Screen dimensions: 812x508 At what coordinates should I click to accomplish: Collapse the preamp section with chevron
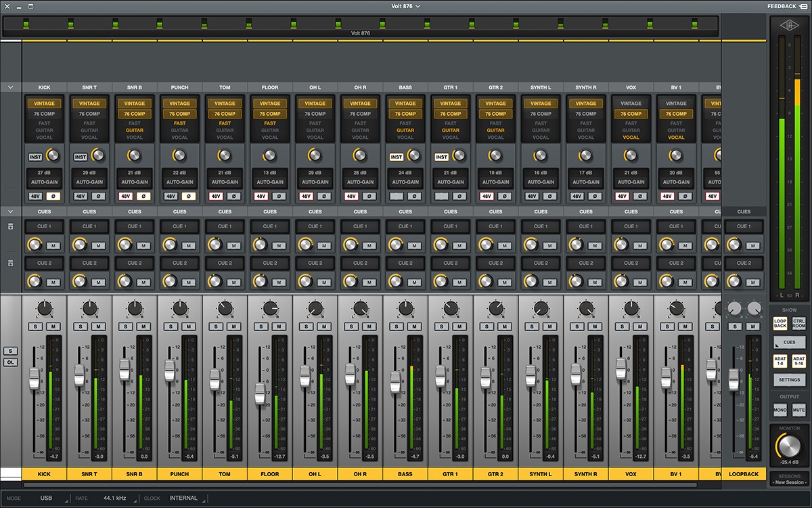click(11, 87)
